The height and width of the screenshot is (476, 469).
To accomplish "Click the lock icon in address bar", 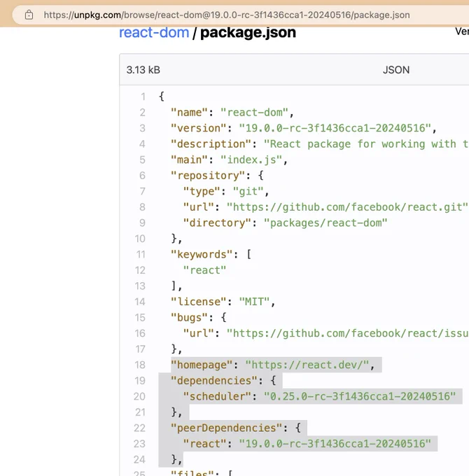I will coord(29,15).
